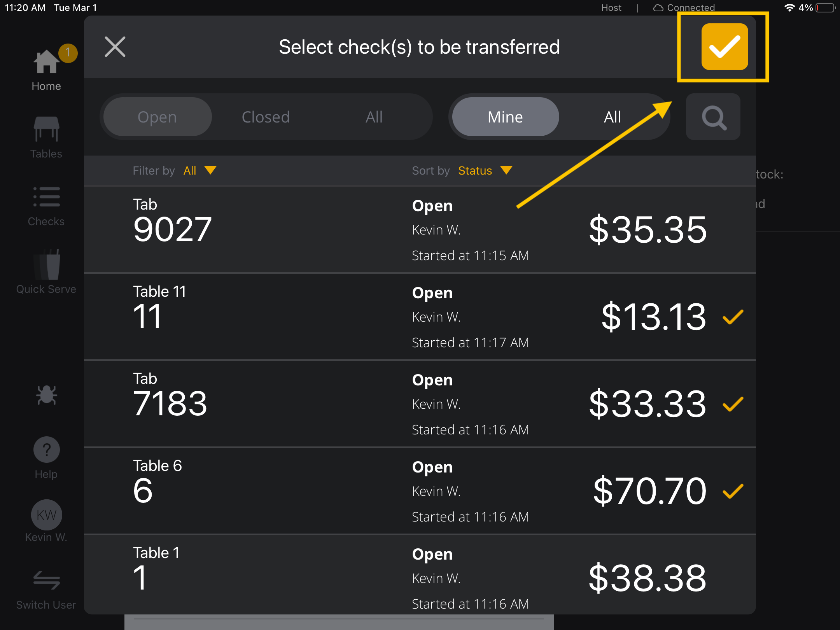The image size is (840, 630).
Task: Tap the Kevin W. profile avatar
Action: (x=46, y=514)
